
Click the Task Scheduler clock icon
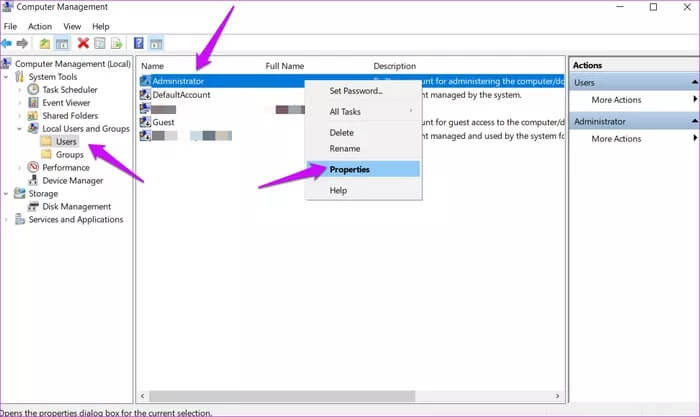(x=33, y=89)
